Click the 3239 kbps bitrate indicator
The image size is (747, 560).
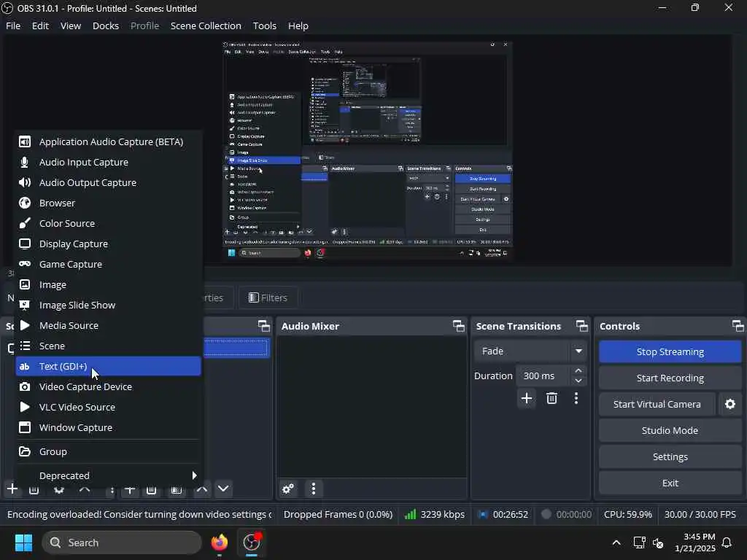click(435, 514)
